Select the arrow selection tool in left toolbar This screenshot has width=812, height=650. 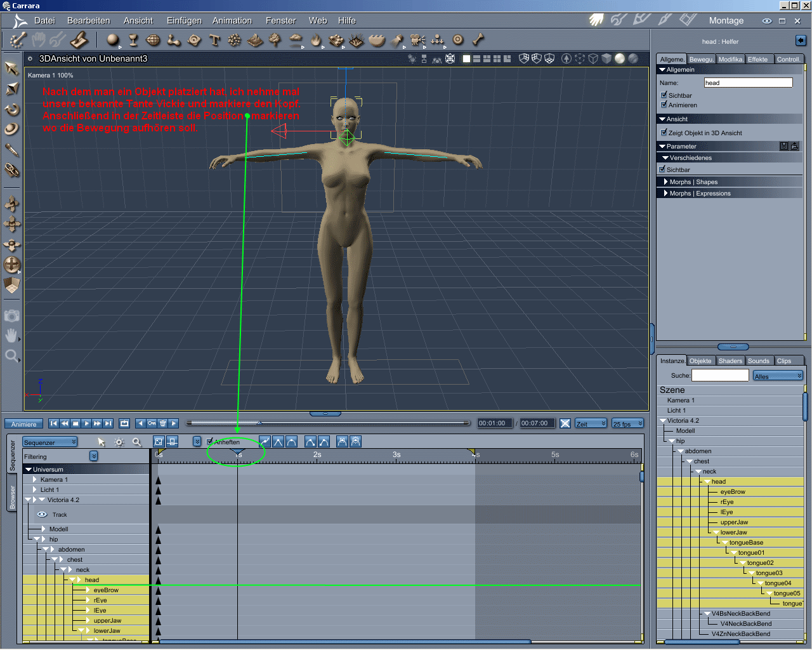pos(11,68)
